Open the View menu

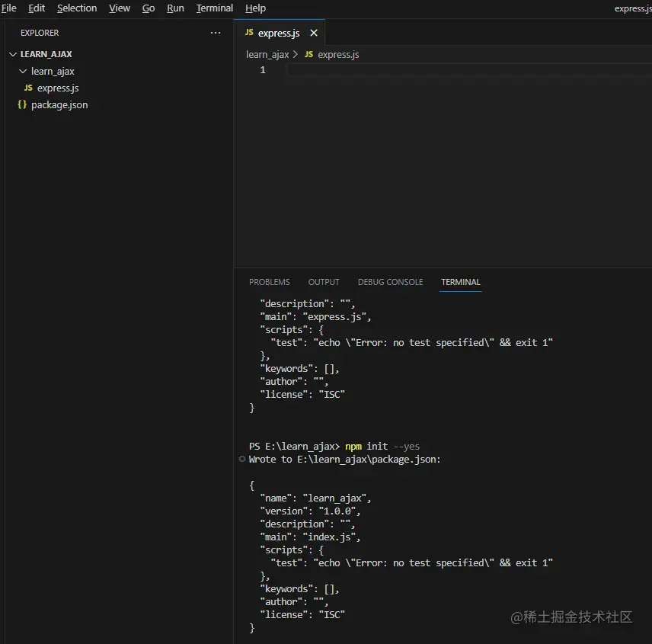120,8
